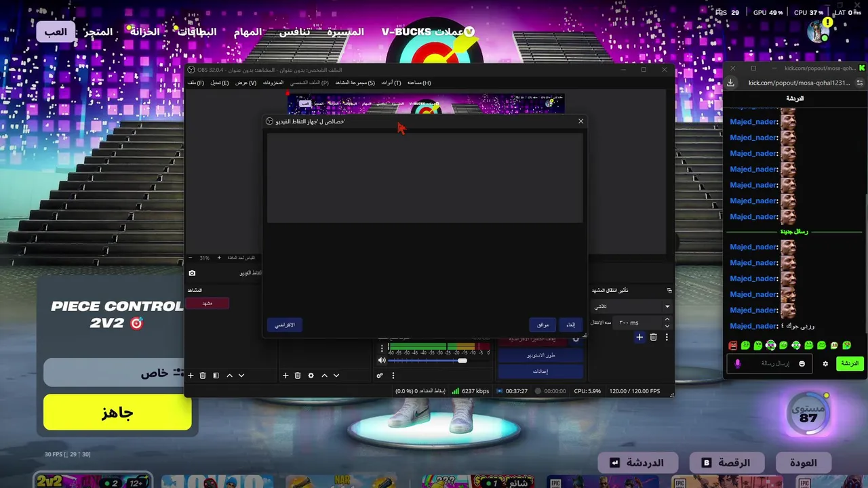The image size is (868, 488).
Task: Increase transition duration with up stepper
Action: [x=667, y=319]
